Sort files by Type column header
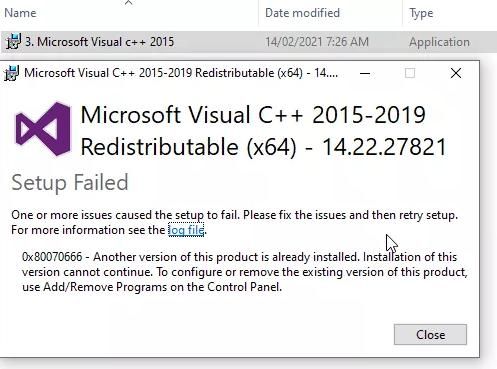Viewport: 497px width, 369px height. coord(421,13)
